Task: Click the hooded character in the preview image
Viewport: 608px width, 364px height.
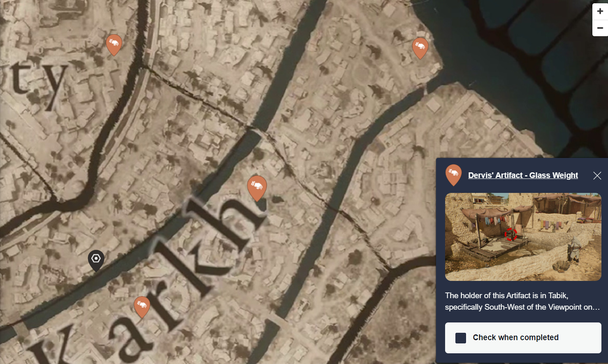Action: (x=573, y=248)
